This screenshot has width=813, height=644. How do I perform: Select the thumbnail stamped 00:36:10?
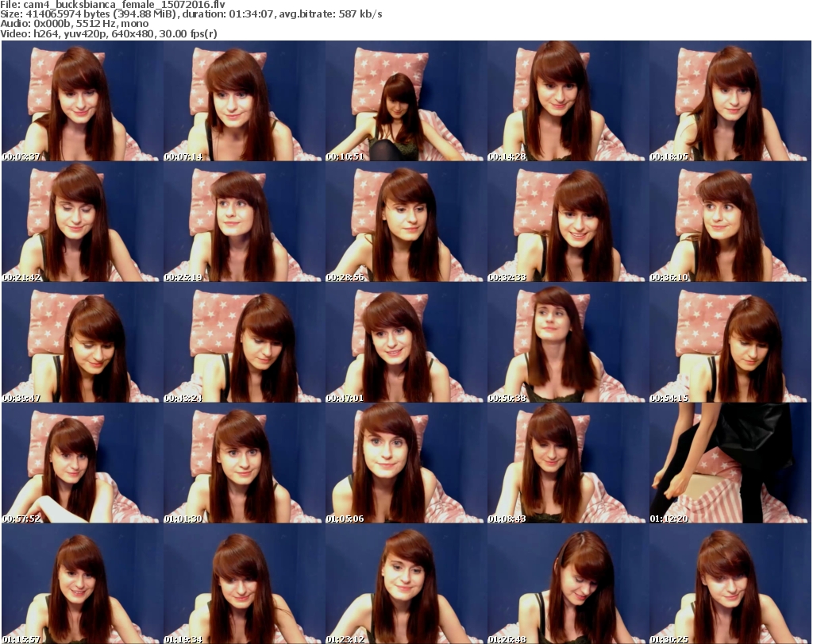730,222
